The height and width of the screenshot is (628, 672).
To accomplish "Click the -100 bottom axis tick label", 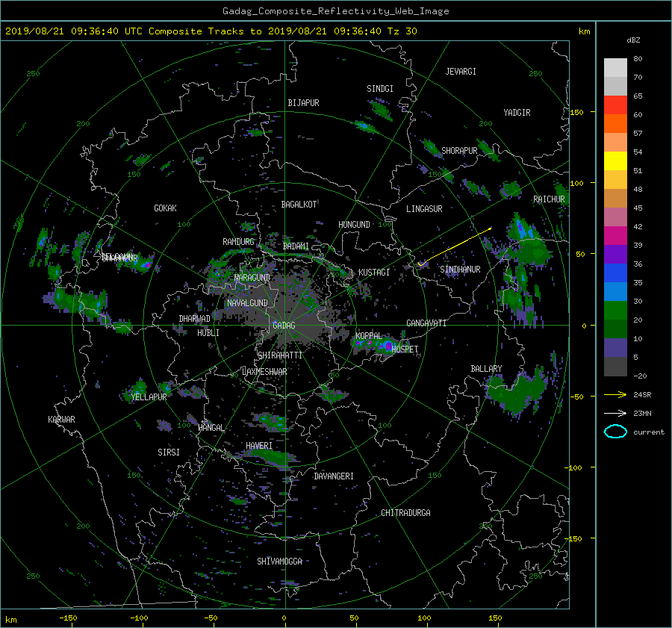I will 139,618.
